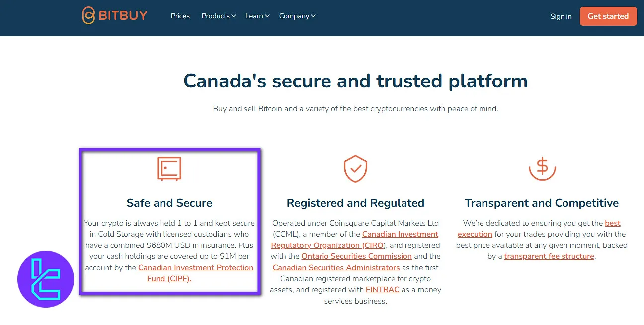
Task: Click the purple TradingFinder logo badge
Action: 46,279
